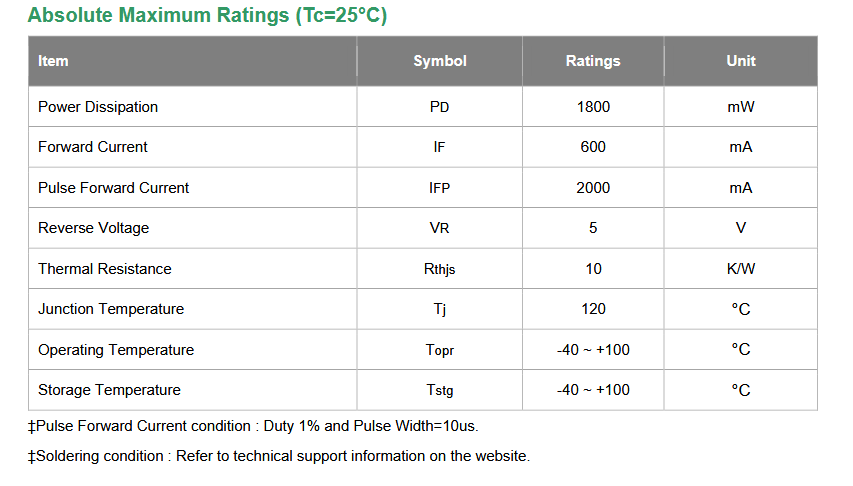Select the Rthjs symbol cell
The height and width of the screenshot is (486, 853).
pos(440,269)
